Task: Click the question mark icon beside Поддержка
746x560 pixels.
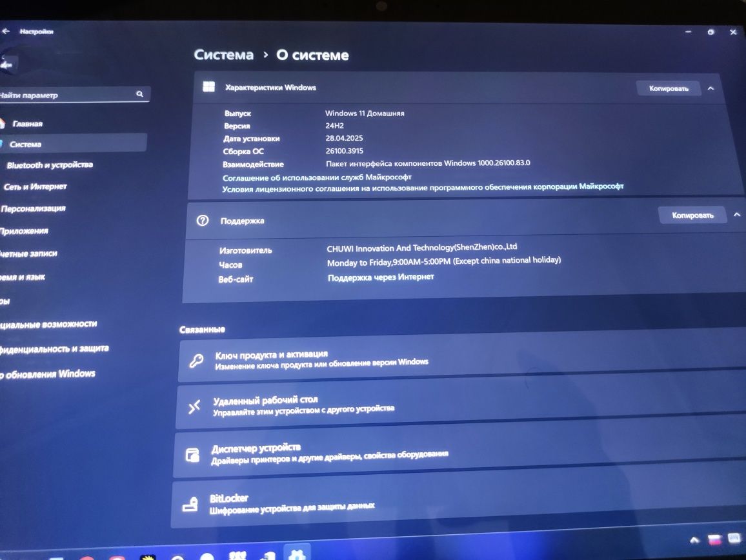Action: click(x=203, y=220)
